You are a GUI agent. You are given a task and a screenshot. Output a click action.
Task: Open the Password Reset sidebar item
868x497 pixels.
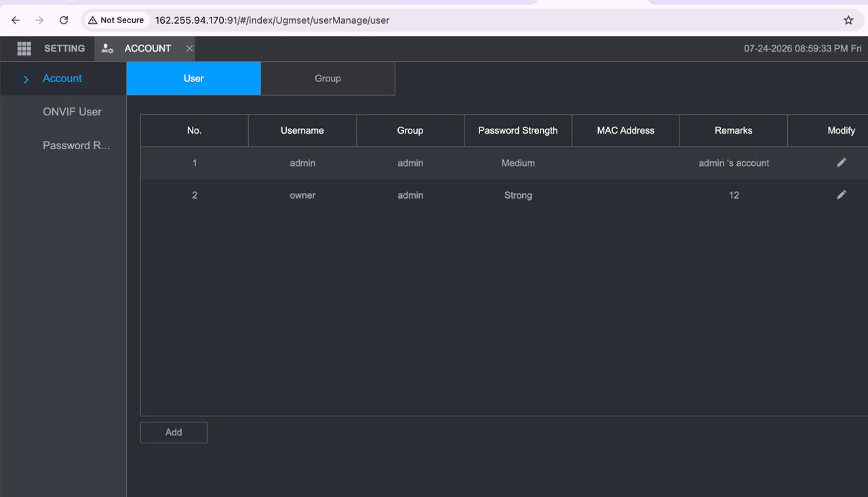(76, 145)
